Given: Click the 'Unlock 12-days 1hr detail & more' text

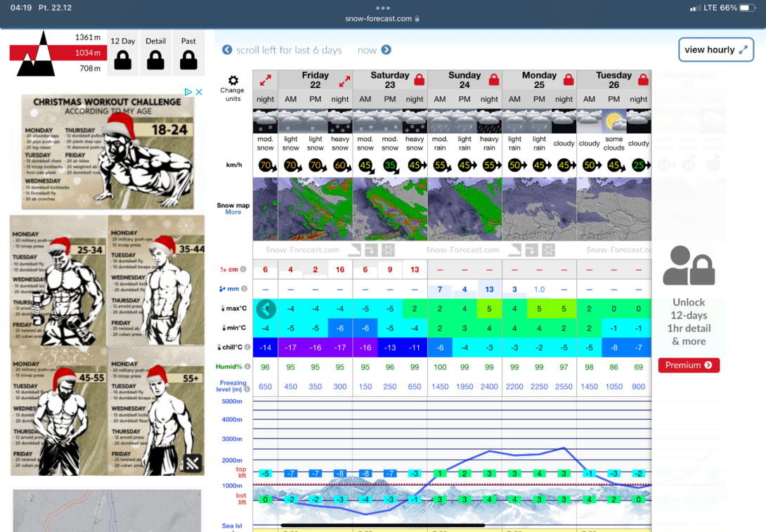Looking at the screenshot, I should tap(689, 321).
